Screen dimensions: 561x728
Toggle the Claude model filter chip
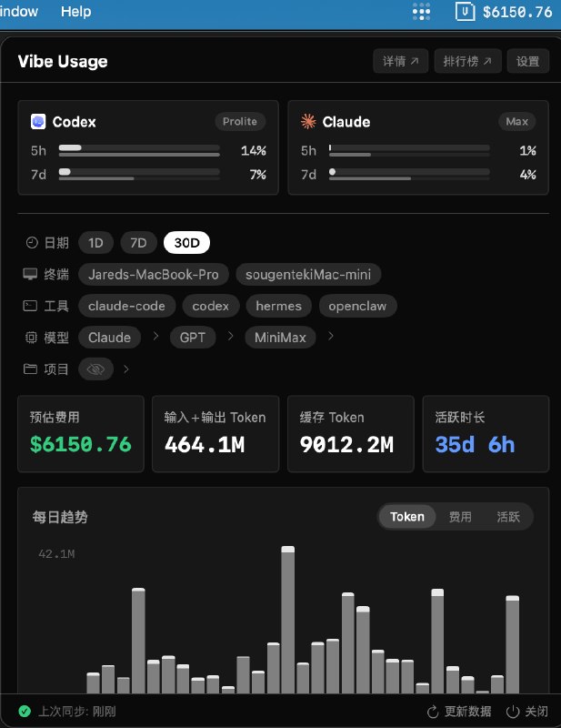pyautogui.click(x=109, y=338)
